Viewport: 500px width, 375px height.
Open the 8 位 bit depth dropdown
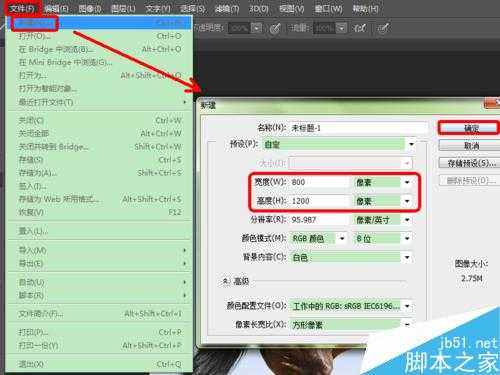383,238
